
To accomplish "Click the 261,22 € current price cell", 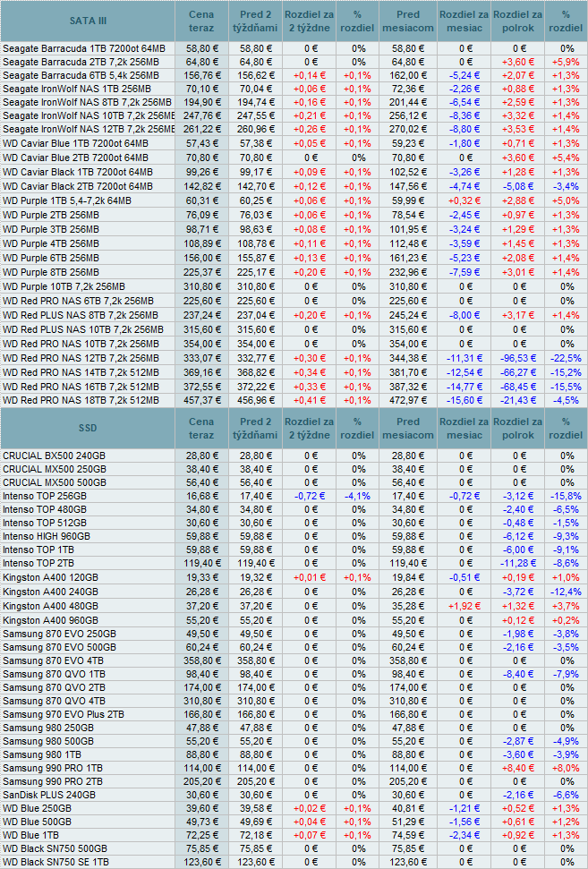I will click(201, 129).
